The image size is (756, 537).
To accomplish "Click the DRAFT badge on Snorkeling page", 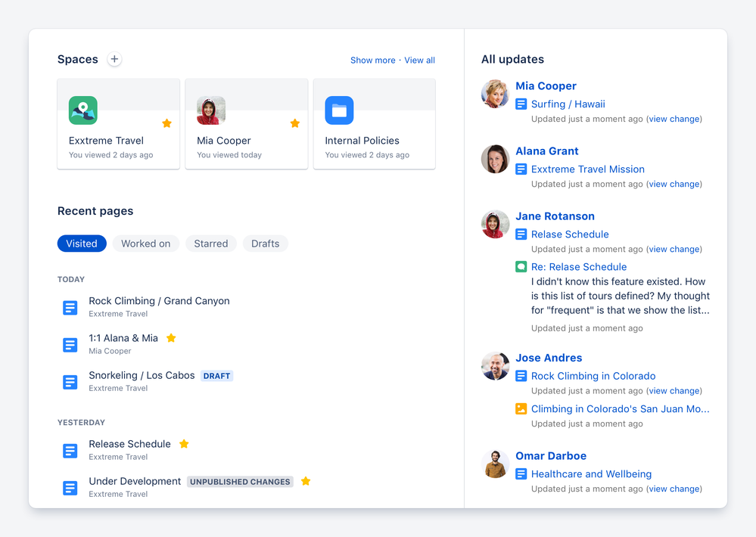I will coord(216,376).
